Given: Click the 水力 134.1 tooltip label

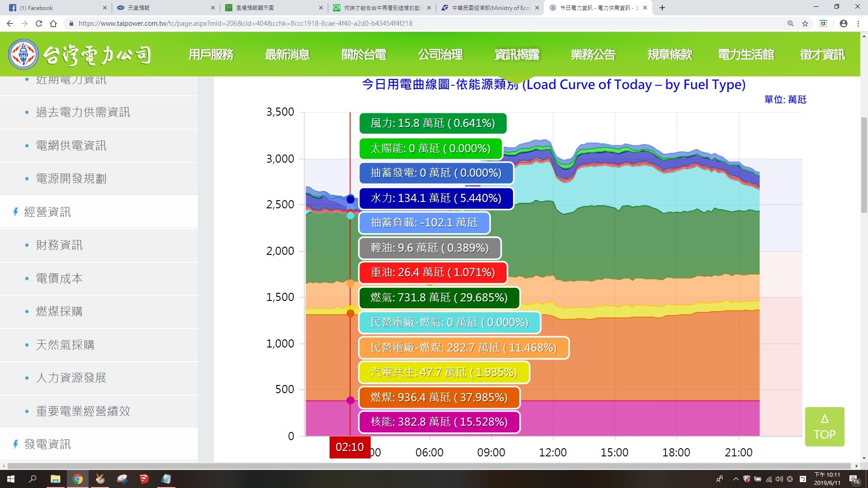Looking at the screenshot, I should (436, 198).
